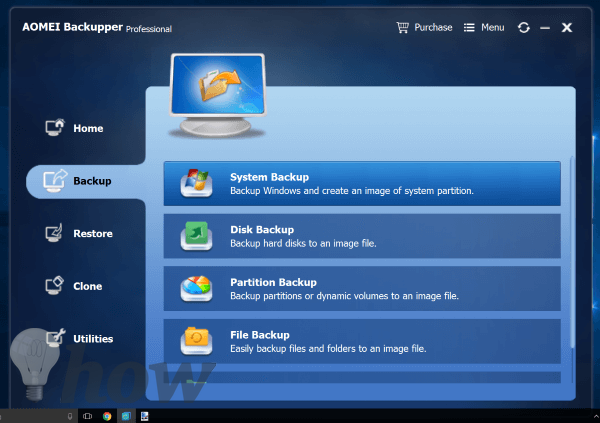The width and height of the screenshot is (600, 423).
Task: Click "Backup hard disks to an image file." text
Action: [303, 243]
